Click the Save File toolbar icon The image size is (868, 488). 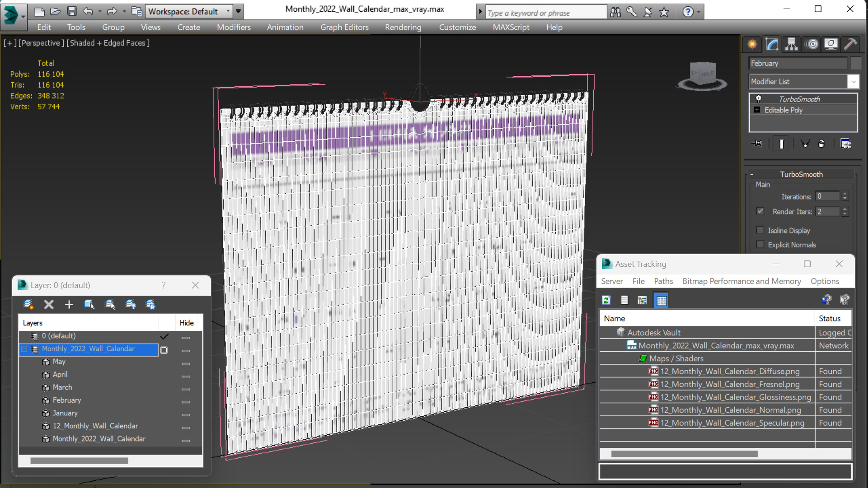[x=71, y=11]
